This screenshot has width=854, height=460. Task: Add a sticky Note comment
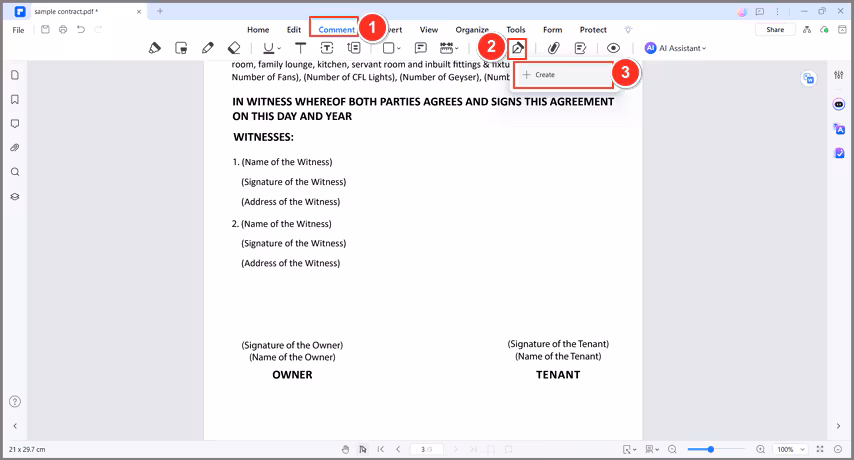coord(420,48)
